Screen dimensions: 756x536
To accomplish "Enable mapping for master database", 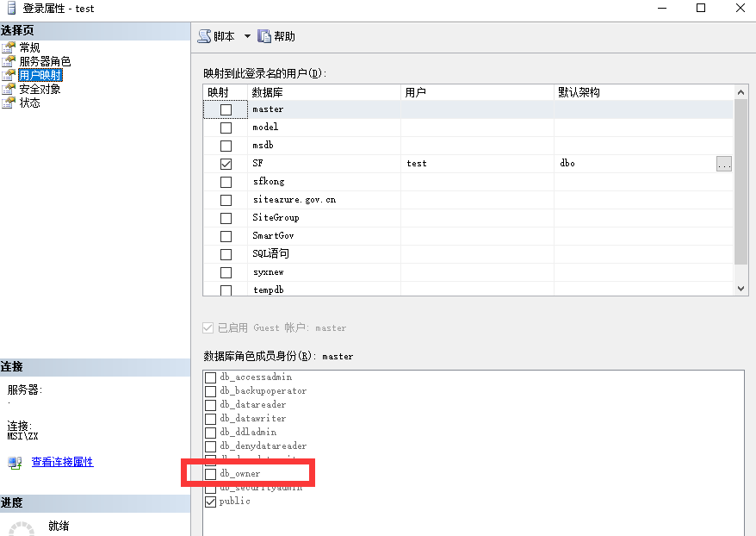I will click(x=226, y=109).
